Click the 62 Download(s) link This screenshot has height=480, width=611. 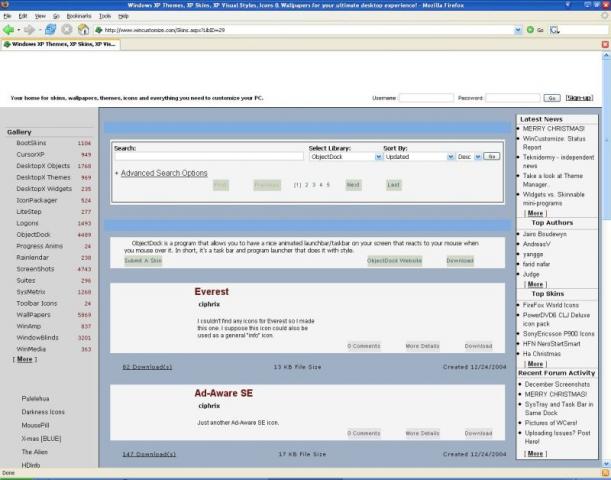pos(147,367)
